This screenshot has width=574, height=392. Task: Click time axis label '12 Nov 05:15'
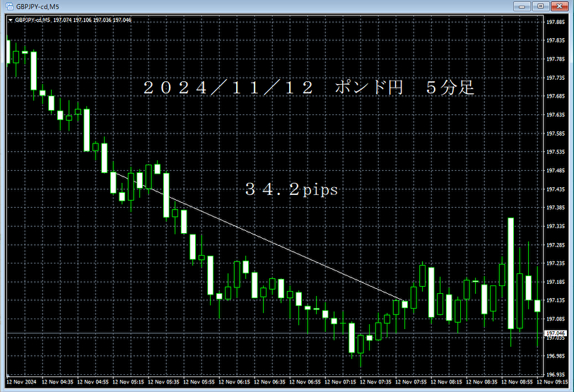[128, 382]
